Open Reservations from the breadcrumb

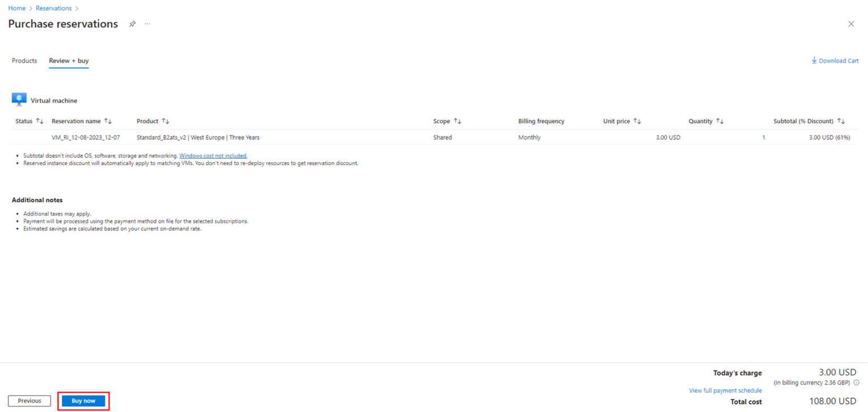click(54, 8)
